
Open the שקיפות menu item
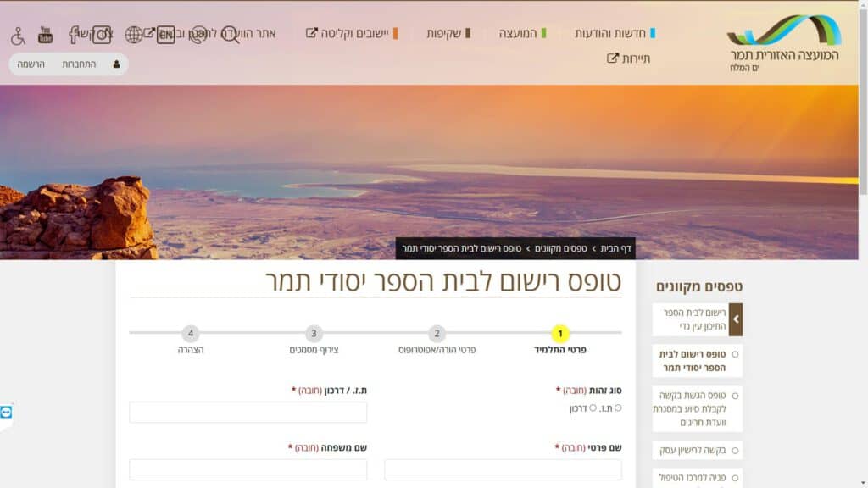pos(448,33)
